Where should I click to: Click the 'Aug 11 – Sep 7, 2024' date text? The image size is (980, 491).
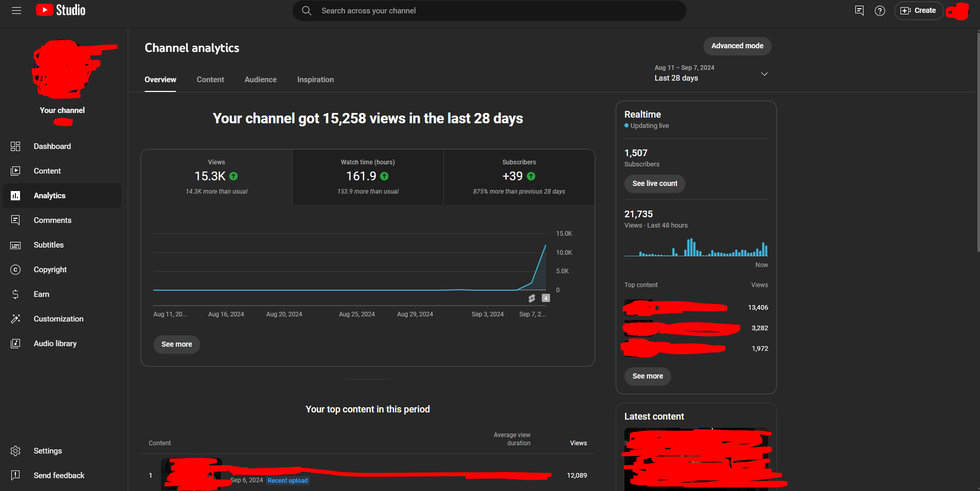(684, 68)
